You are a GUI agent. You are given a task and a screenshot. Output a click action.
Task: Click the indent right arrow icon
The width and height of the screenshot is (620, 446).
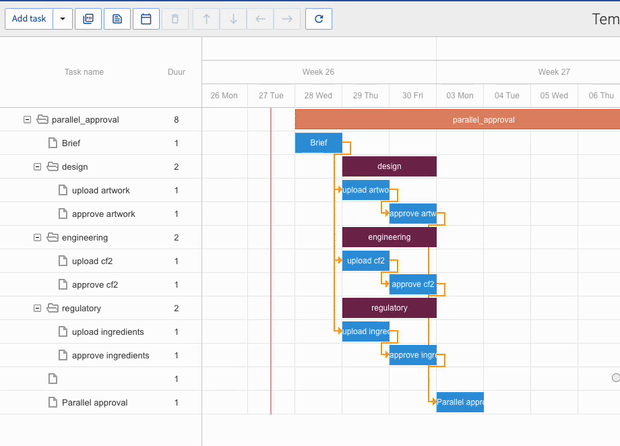[287, 19]
